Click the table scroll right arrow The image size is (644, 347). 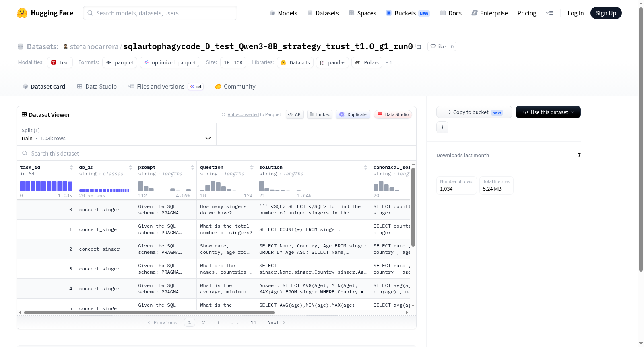(x=407, y=312)
